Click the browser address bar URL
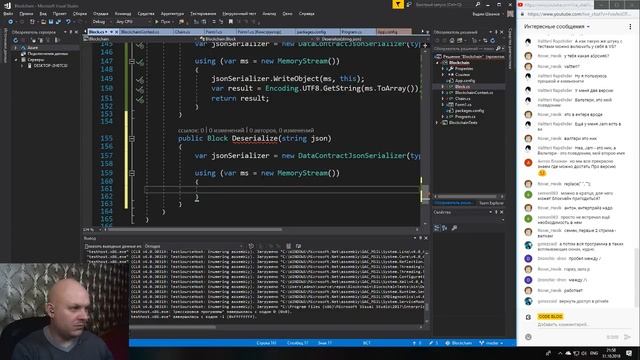The height and width of the screenshot is (360, 640). coord(579,14)
